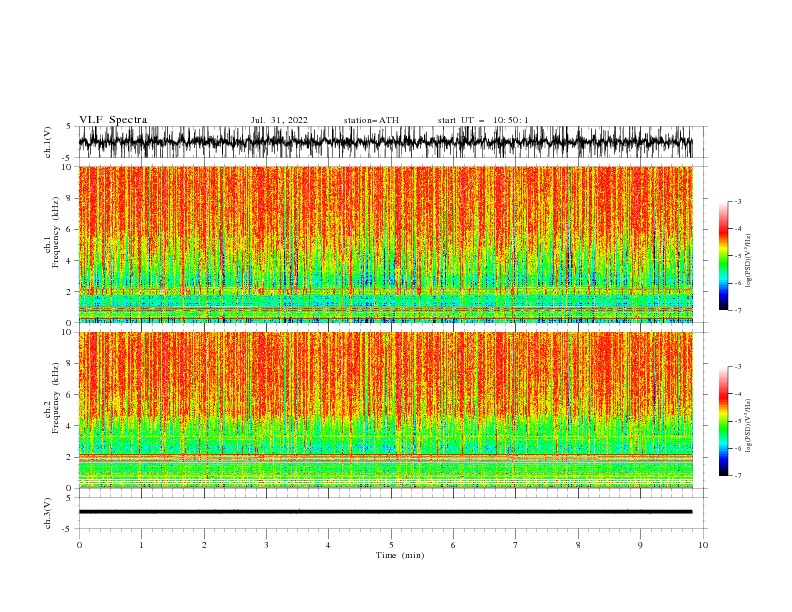Click the ch.1 frequency axis "8" tick label
The height and width of the screenshot is (612, 792).
[70, 198]
